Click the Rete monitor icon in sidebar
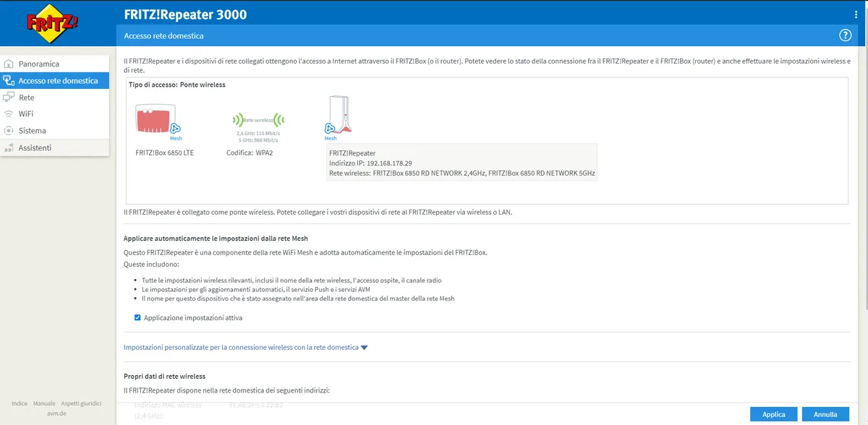Screen dimensions: 868x425 click(9, 98)
